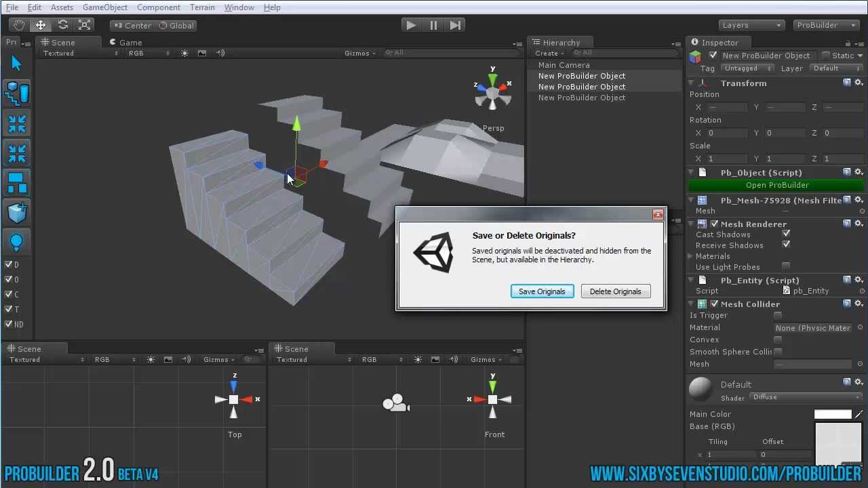Open the Assets menu
Screen dimensions: 868x488
(x=62, y=7)
